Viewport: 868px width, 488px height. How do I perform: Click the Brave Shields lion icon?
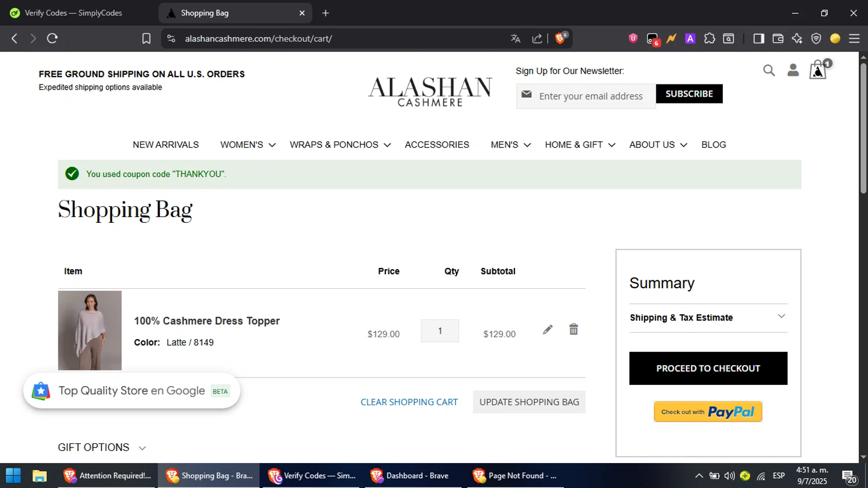point(560,38)
